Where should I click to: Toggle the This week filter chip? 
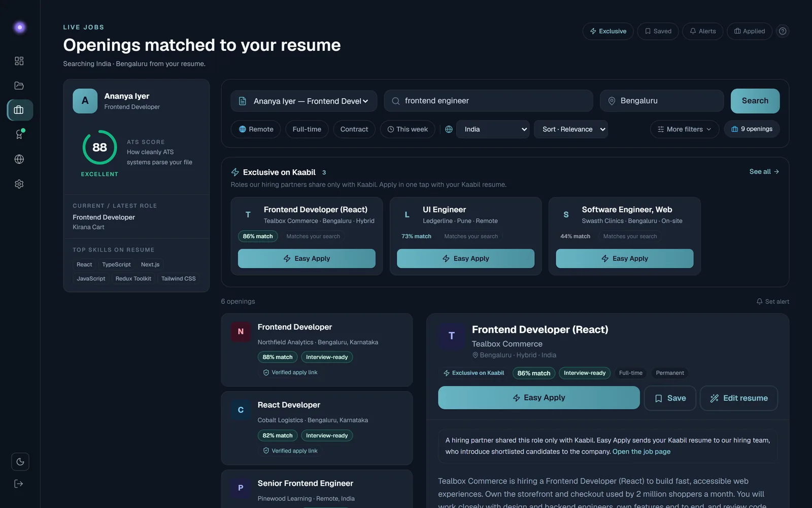tap(408, 129)
